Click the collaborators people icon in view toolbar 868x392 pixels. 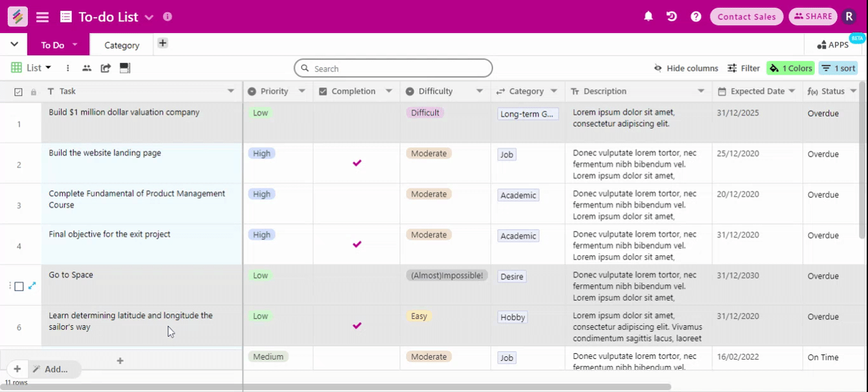coord(86,68)
